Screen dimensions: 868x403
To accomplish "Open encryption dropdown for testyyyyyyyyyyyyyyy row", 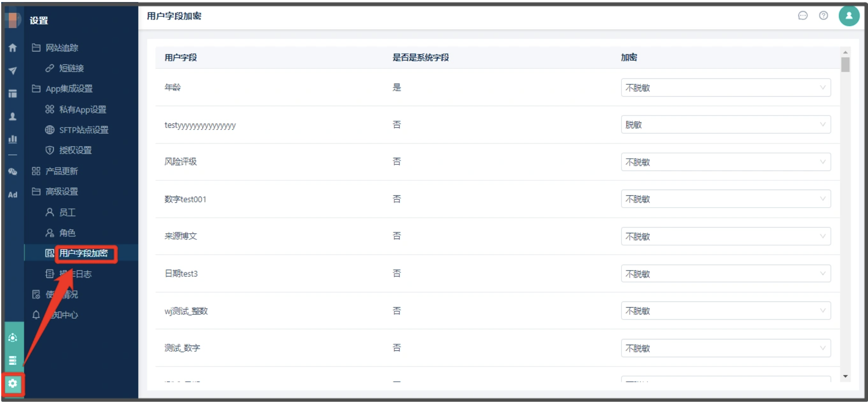I will [726, 124].
